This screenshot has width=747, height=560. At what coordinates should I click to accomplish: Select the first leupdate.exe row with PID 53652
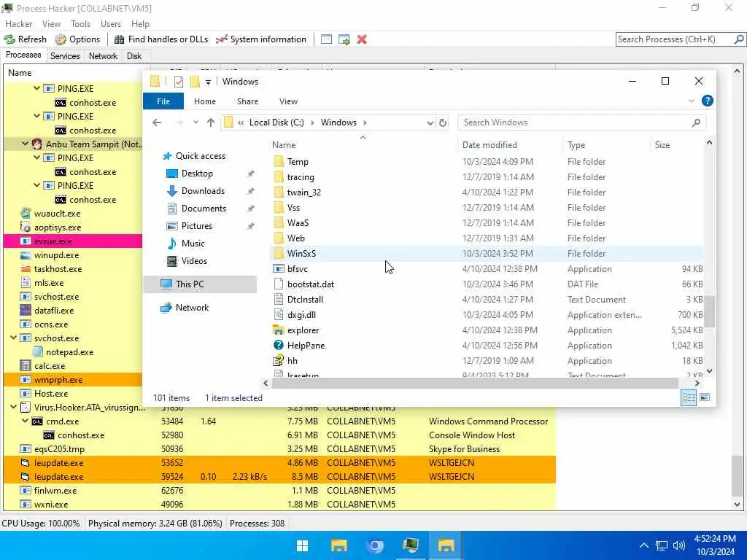279,463
